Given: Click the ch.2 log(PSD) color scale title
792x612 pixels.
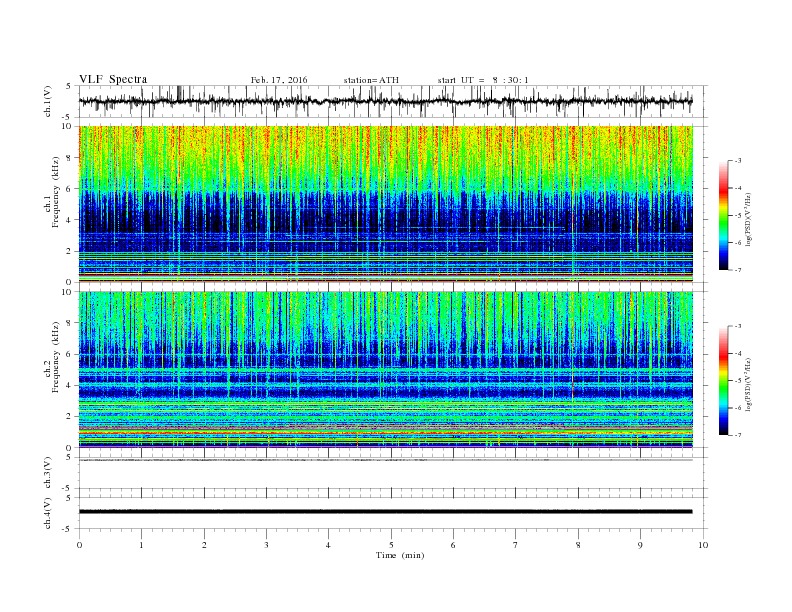Looking at the screenshot, I should click(749, 384).
